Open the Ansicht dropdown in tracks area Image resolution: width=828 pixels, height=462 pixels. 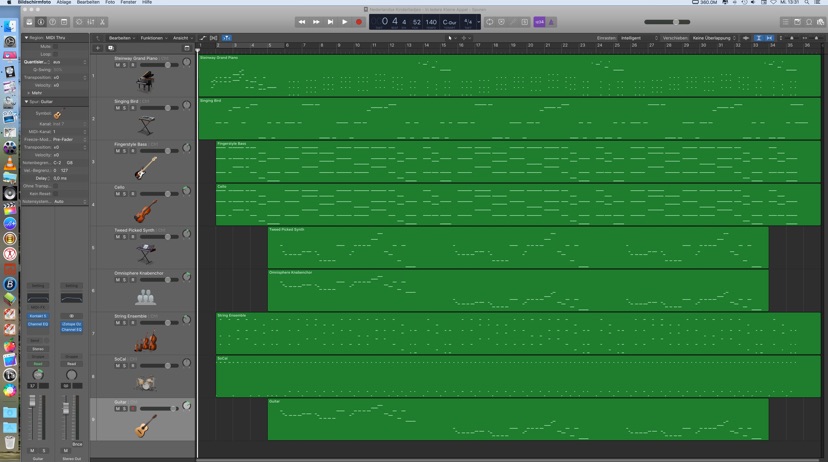pyautogui.click(x=183, y=38)
